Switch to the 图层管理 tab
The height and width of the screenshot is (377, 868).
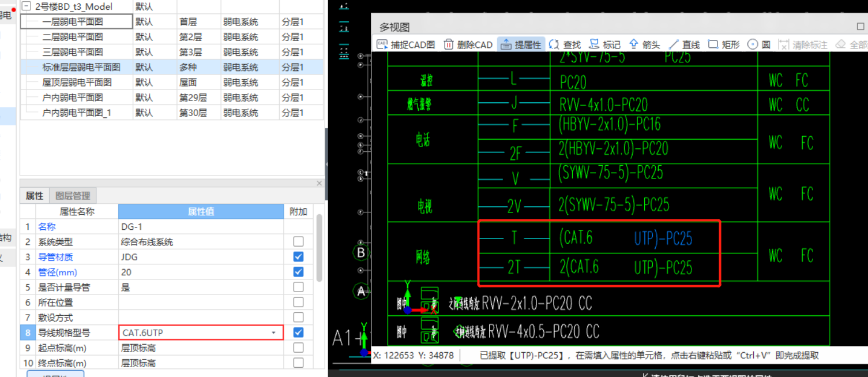[73, 196]
